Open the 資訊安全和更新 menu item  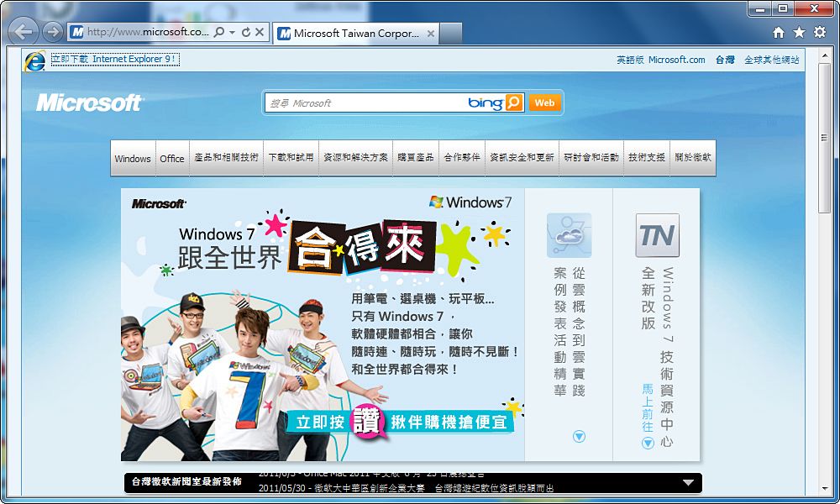click(522, 157)
